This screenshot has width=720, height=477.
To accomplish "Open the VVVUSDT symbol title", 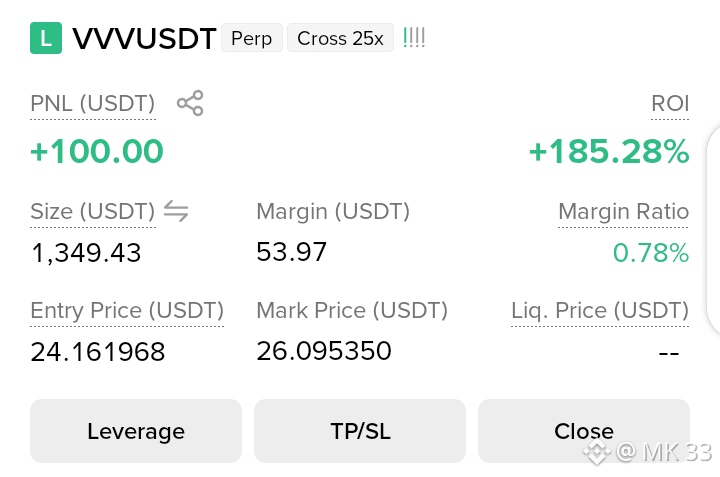I will (x=144, y=38).
